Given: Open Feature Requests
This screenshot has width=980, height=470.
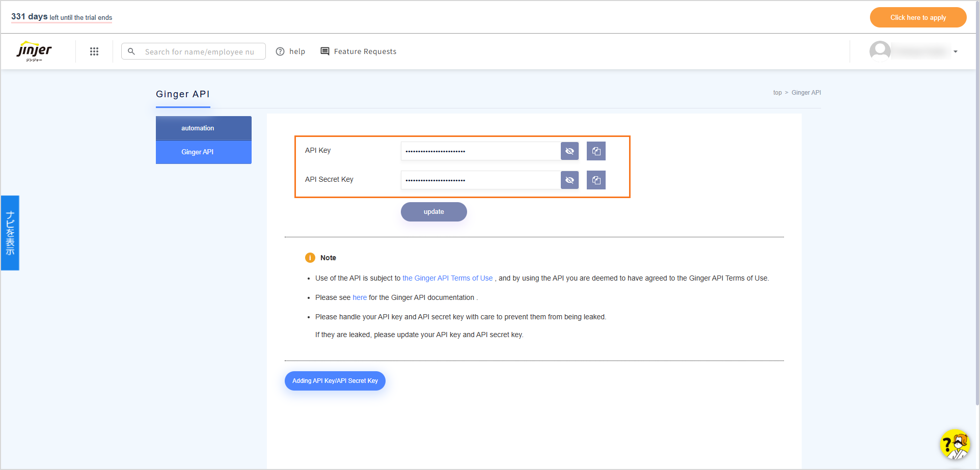Looking at the screenshot, I should click(359, 51).
